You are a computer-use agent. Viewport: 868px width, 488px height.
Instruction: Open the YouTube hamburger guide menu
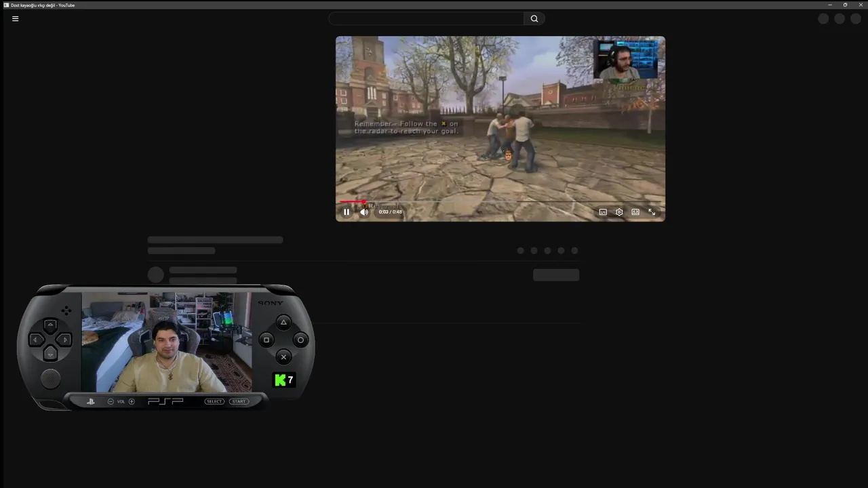coord(15,19)
